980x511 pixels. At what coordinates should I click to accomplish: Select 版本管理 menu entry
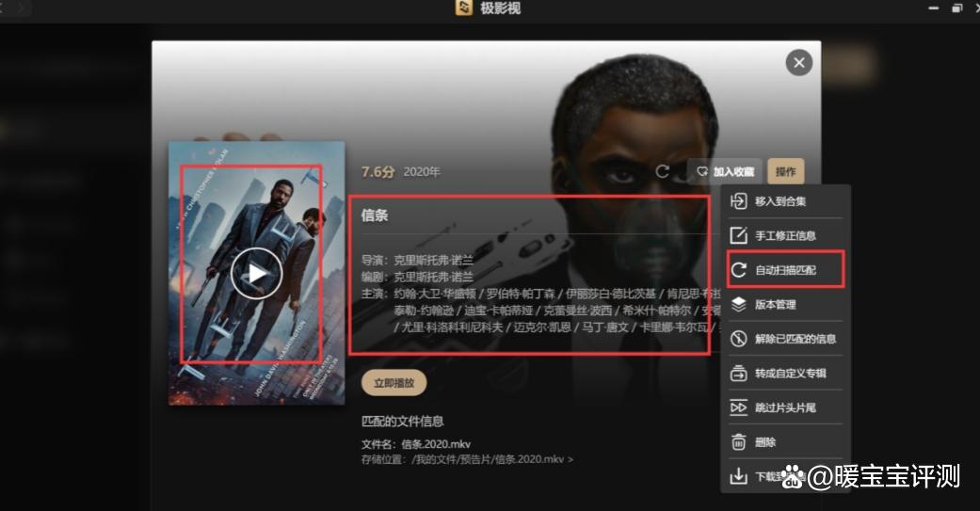coord(785,304)
